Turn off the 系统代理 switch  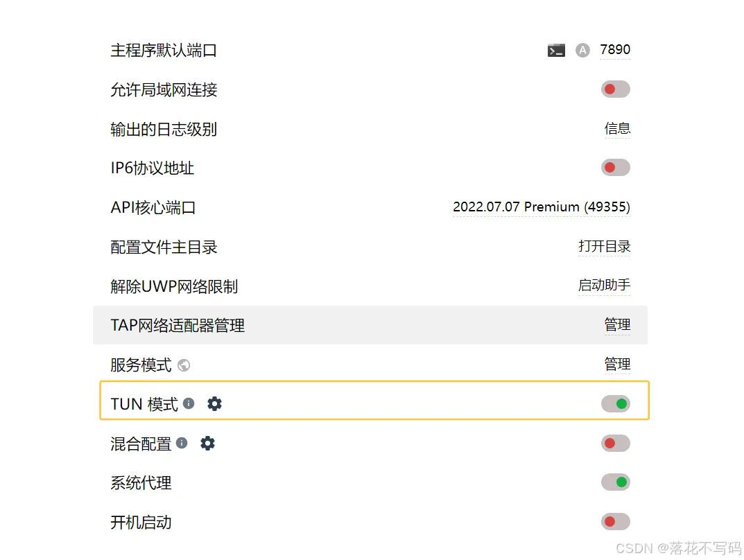point(615,482)
